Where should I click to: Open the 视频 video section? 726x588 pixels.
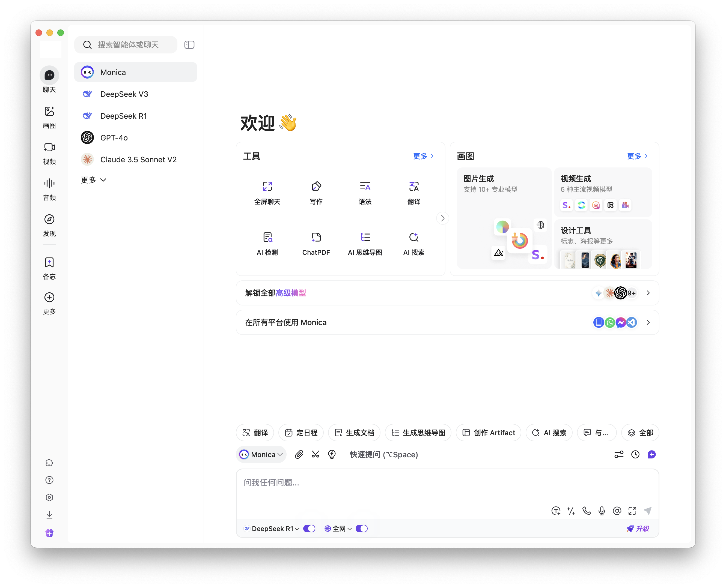49,153
